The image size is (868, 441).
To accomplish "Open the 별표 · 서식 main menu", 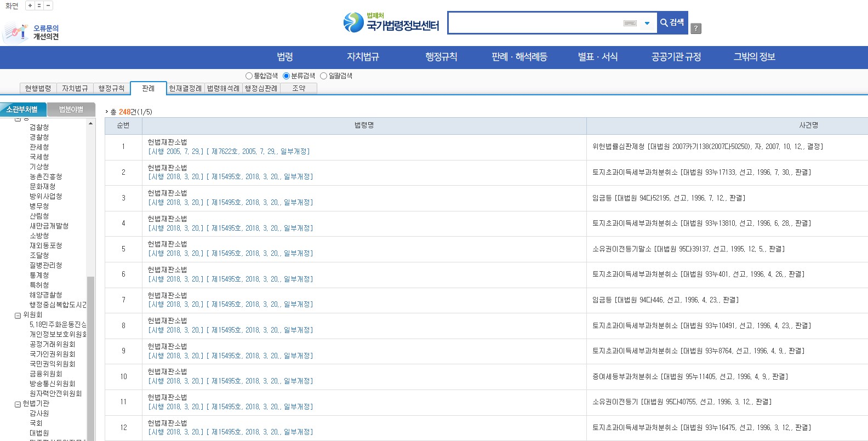I will (x=598, y=57).
